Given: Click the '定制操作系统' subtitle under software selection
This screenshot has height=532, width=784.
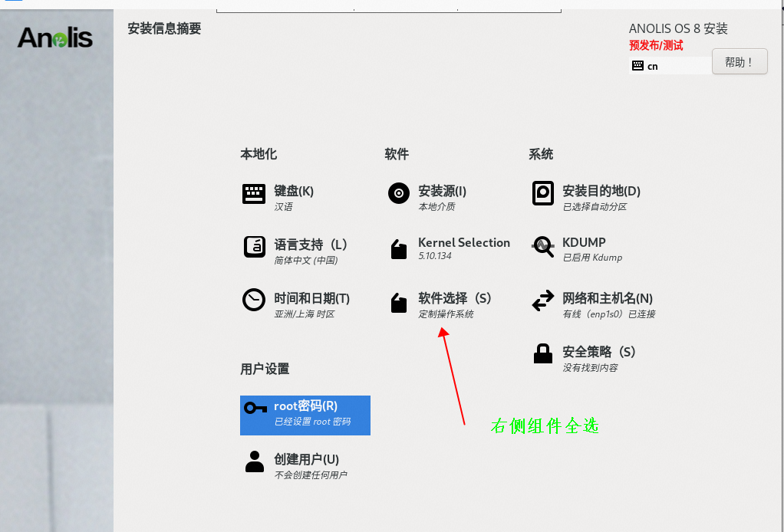Looking at the screenshot, I should (x=446, y=314).
